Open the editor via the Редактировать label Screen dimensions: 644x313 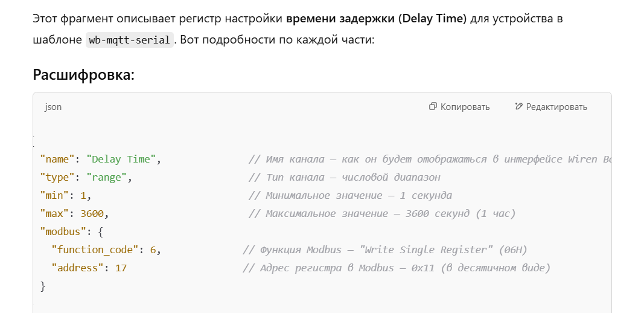[x=556, y=107]
